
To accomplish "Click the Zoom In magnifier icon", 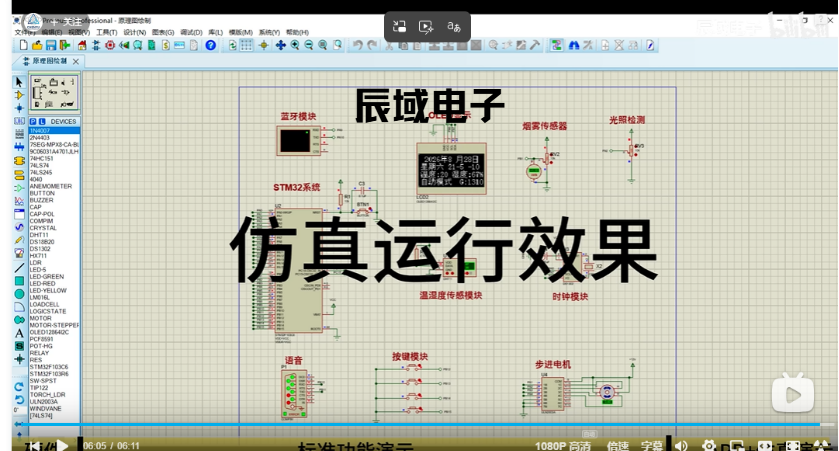I will tap(295, 45).
